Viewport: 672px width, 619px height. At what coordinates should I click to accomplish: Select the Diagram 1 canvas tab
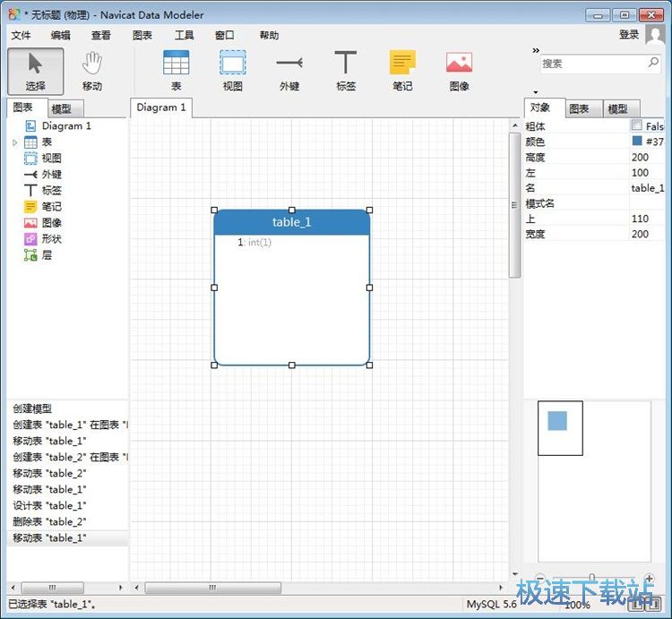point(161,107)
